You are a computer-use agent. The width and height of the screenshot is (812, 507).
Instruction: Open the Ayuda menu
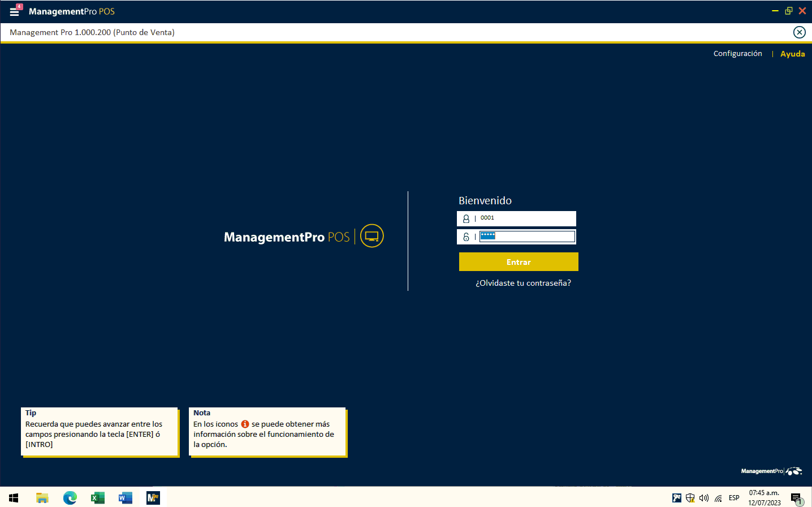pyautogui.click(x=792, y=54)
